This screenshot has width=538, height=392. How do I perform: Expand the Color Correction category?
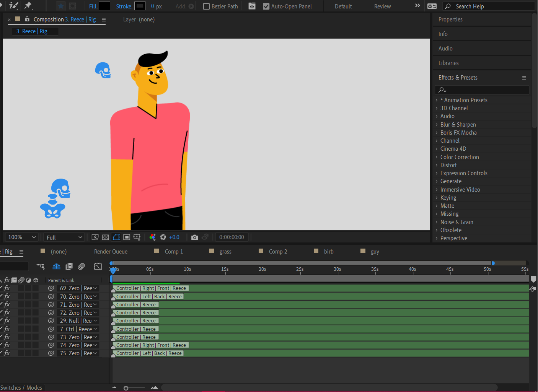(436, 157)
